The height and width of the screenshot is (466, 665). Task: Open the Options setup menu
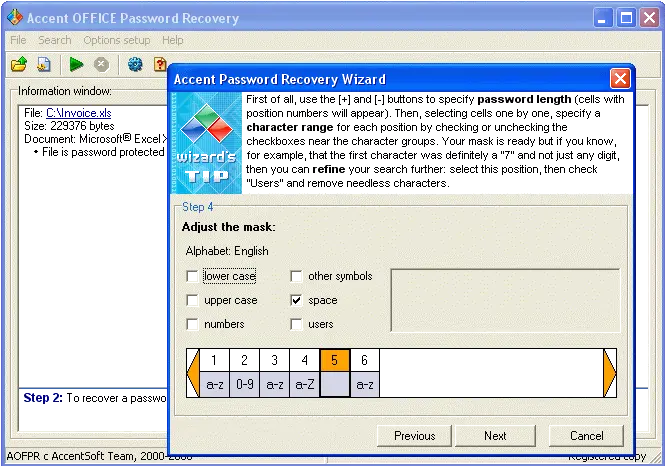click(x=117, y=40)
